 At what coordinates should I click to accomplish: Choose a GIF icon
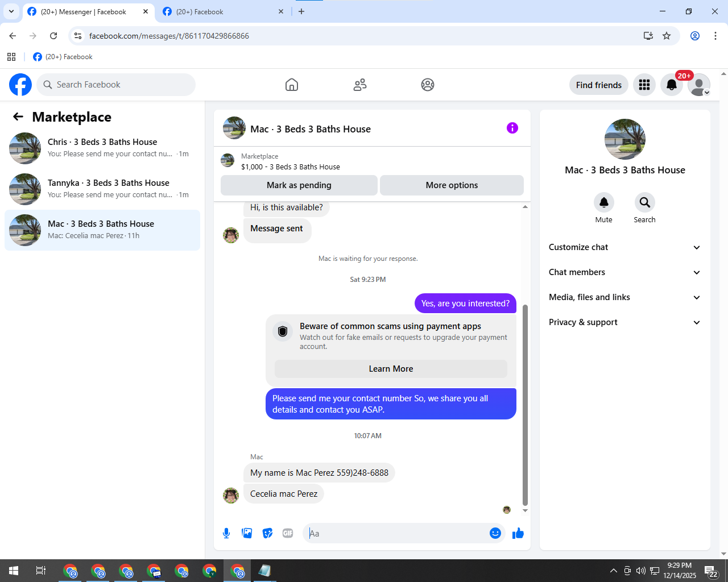pyautogui.click(x=288, y=533)
